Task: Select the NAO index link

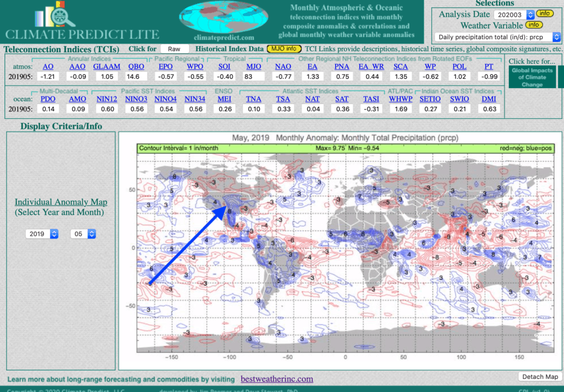Action: (283, 67)
